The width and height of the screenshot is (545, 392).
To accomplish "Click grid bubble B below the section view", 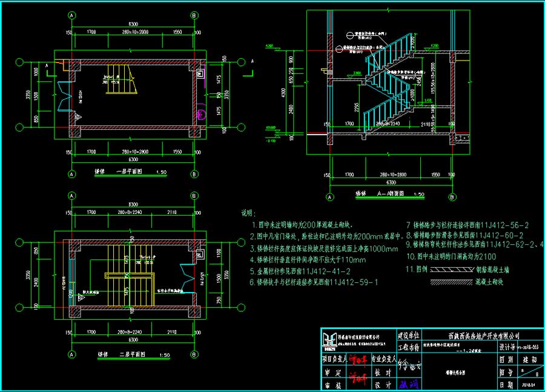I will pos(452,197).
